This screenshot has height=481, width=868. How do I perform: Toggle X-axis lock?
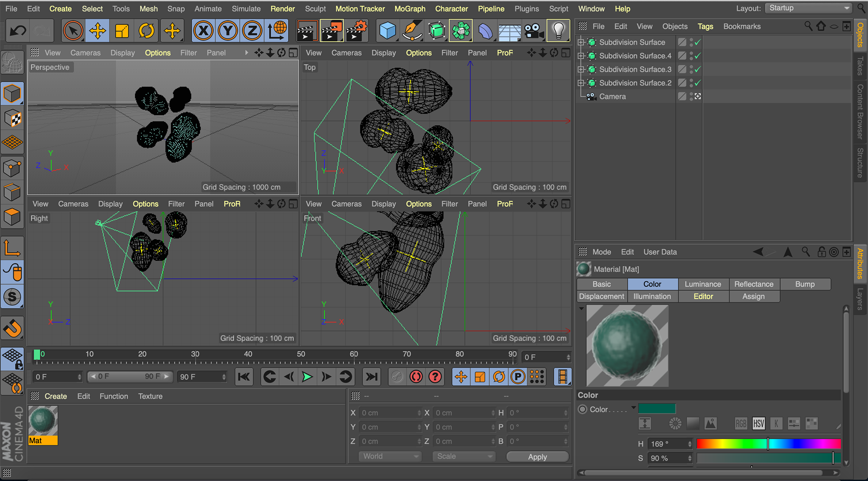tap(203, 31)
